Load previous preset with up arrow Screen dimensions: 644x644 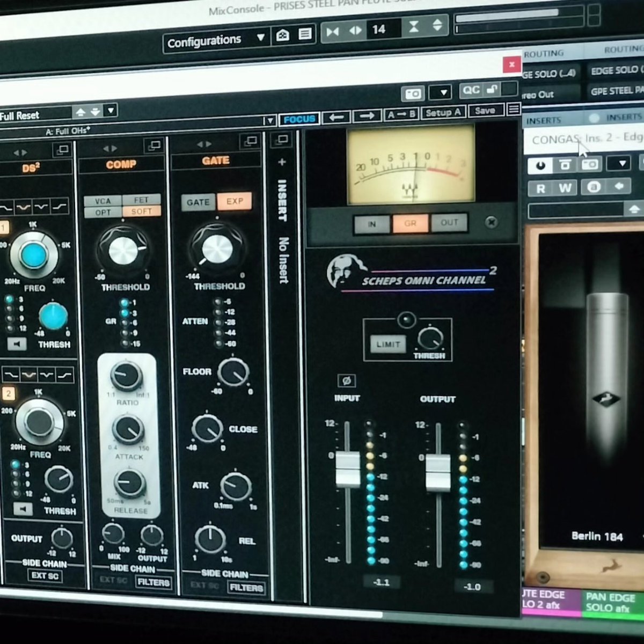(80, 112)
